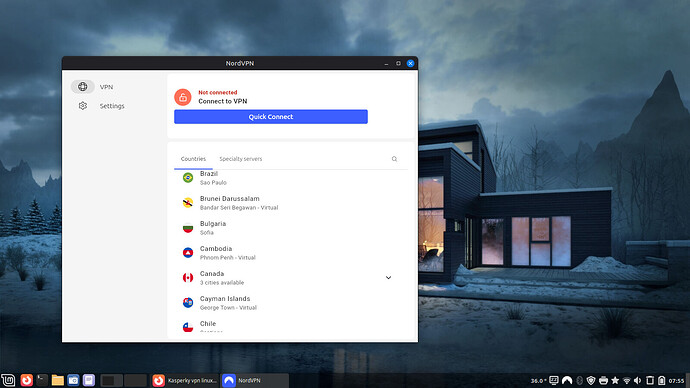
Task: Click '3 cities available' under Canada
Action: (x=222, y=282)
